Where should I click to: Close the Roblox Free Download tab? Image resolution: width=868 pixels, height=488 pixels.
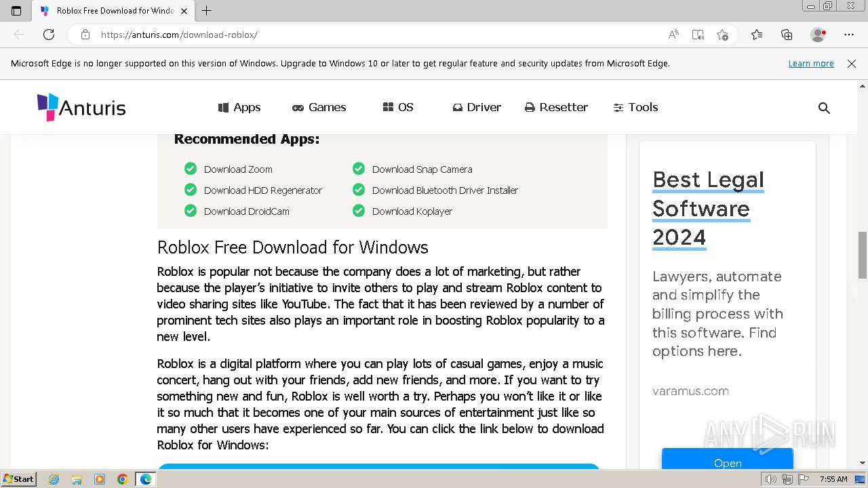(184, 11)
